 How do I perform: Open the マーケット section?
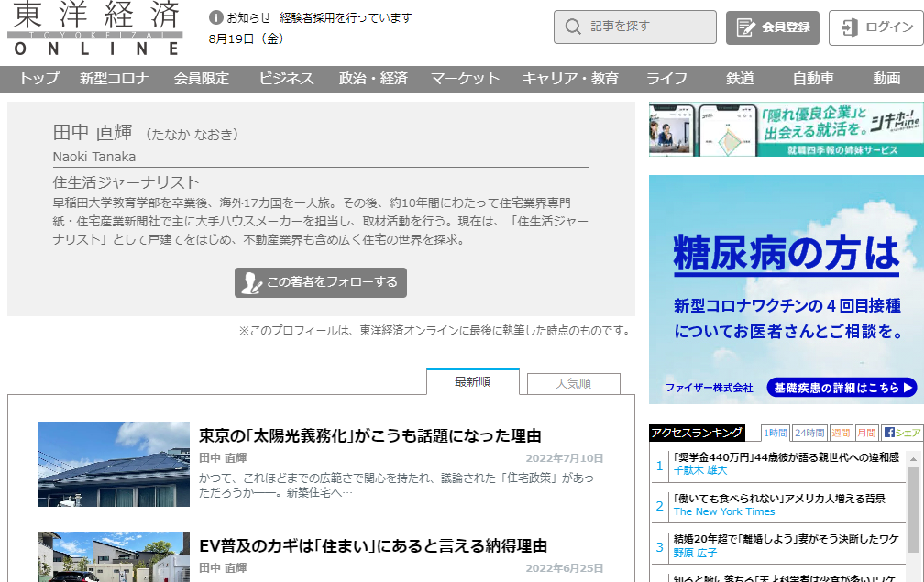tap(464, 80)
